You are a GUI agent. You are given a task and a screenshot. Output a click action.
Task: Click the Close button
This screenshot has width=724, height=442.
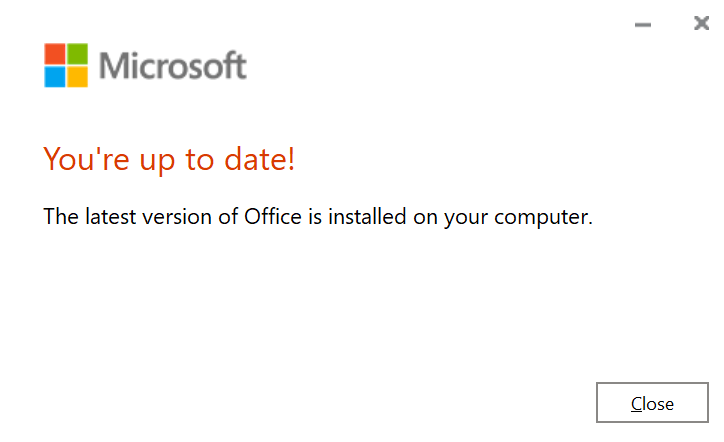pos(652,404)
